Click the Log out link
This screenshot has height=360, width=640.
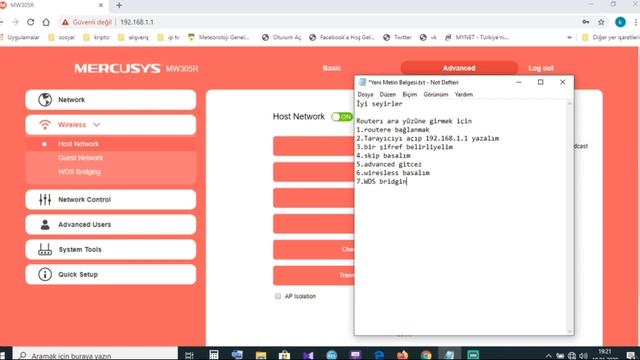541,68
